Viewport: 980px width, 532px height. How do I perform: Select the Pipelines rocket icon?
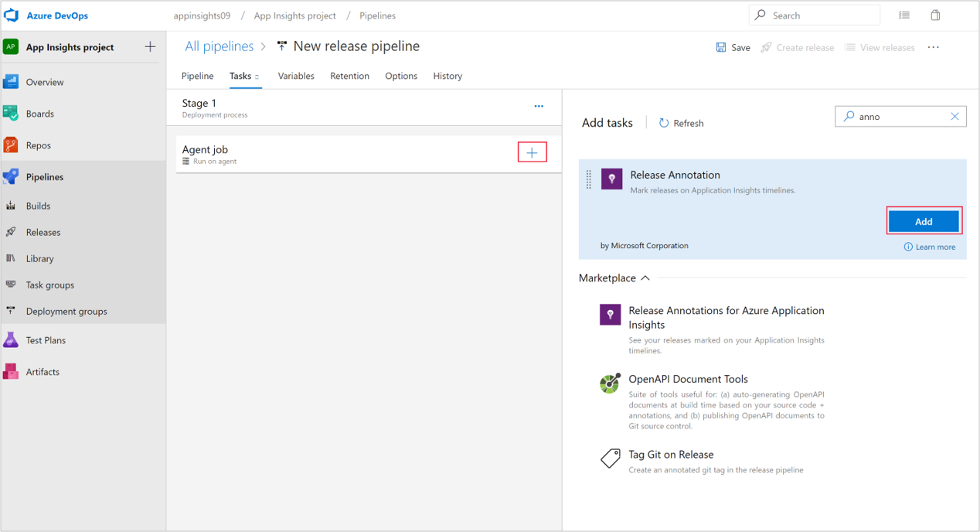pos(11,177)
